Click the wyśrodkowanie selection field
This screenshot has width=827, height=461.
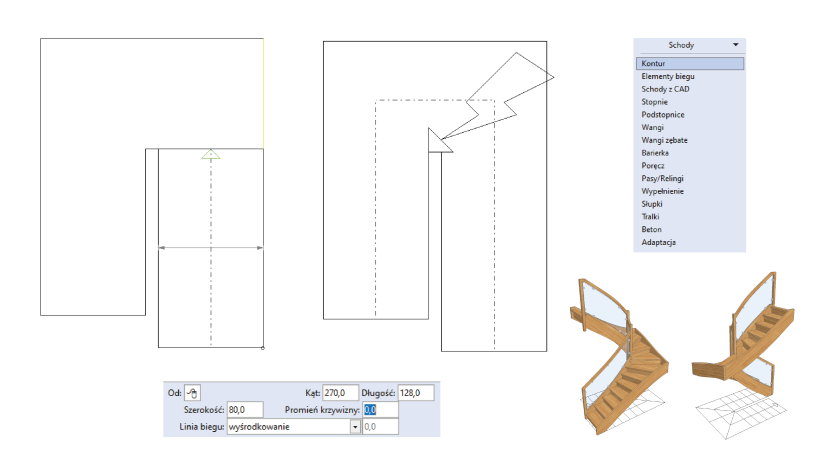pyautogui.click(x=288, y=427)
